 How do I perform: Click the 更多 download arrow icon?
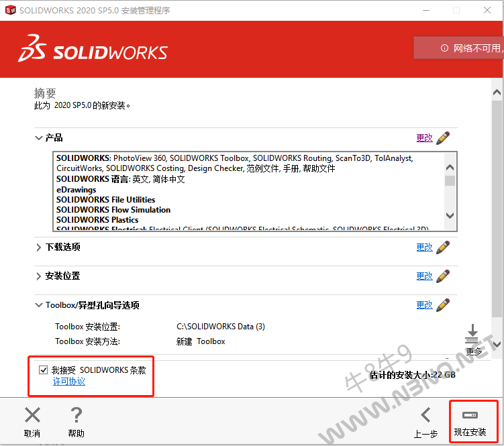[472, 334]
